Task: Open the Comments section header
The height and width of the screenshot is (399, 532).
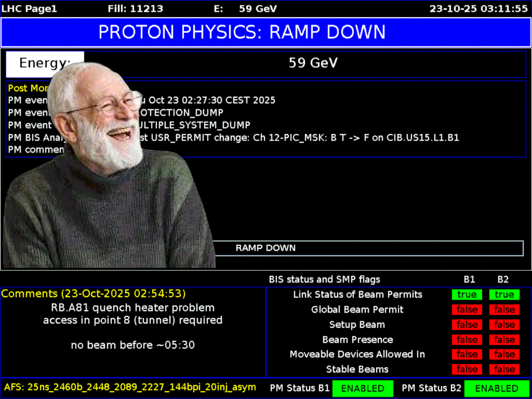Action: (x=94, y=293)
